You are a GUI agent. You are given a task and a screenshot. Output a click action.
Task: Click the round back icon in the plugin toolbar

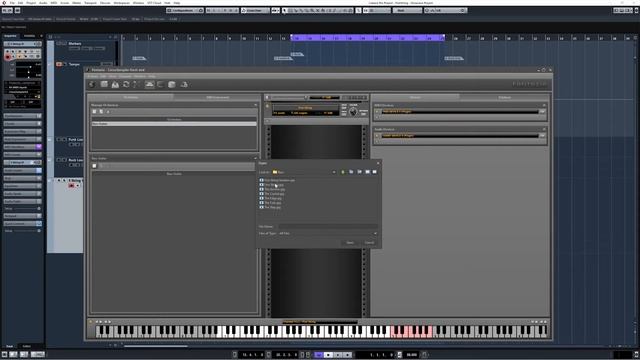tap(92, 84)
